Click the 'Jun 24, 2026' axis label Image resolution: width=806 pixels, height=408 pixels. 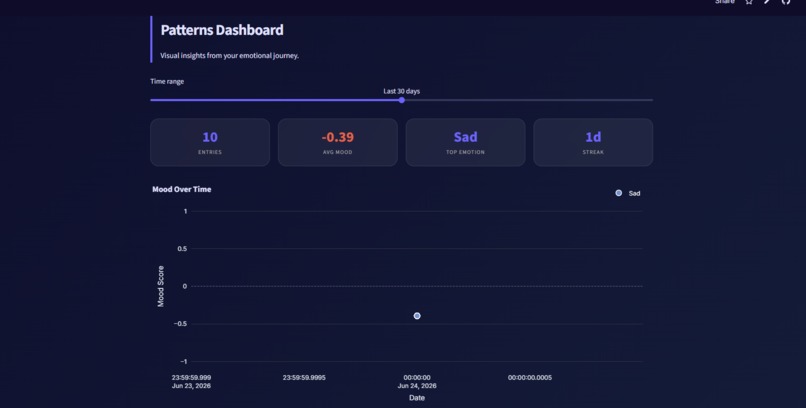417,385
